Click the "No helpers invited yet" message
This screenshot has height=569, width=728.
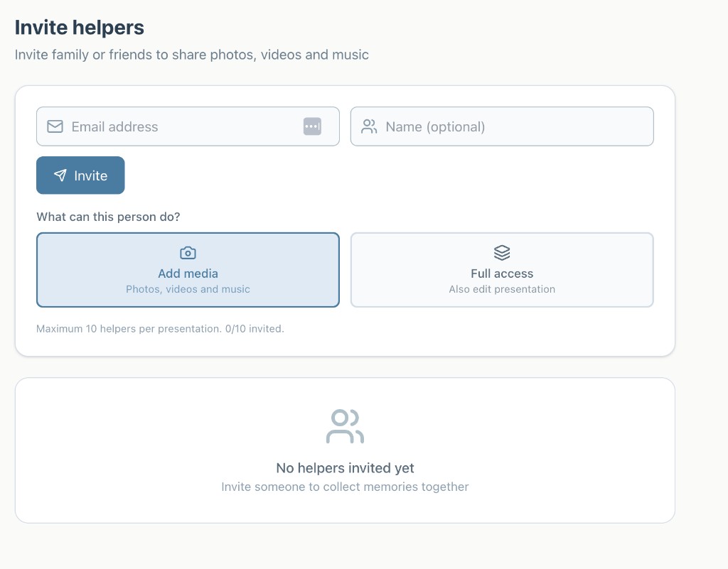[x=345, y=468]
